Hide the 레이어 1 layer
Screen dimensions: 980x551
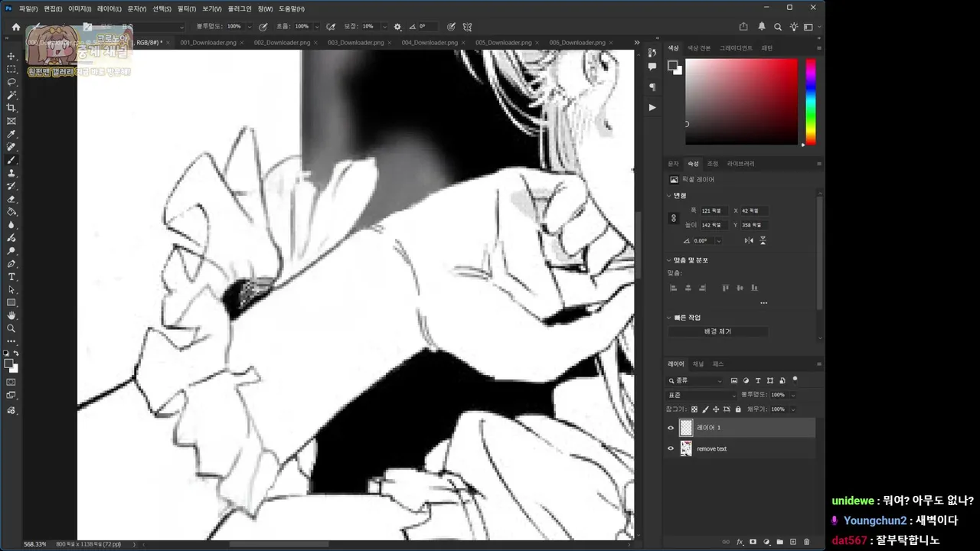(671, 428)
